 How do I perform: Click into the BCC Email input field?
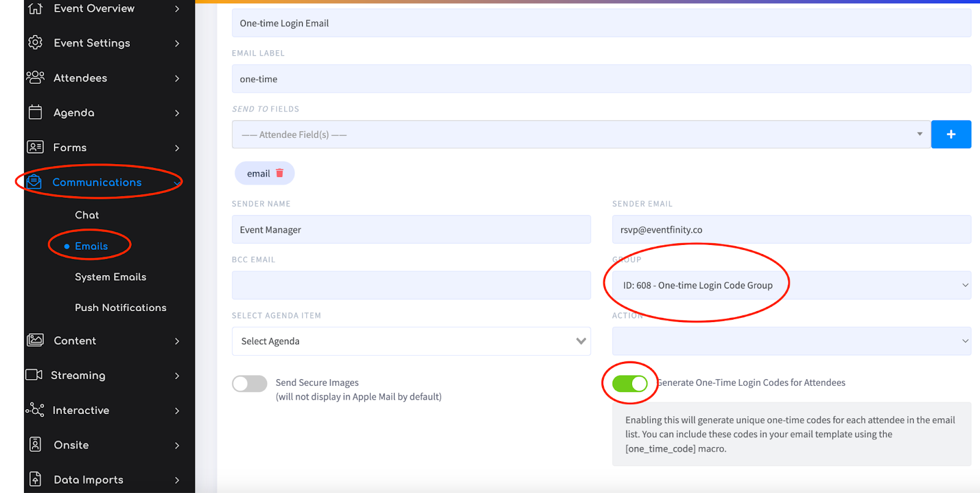click(411, 285)
